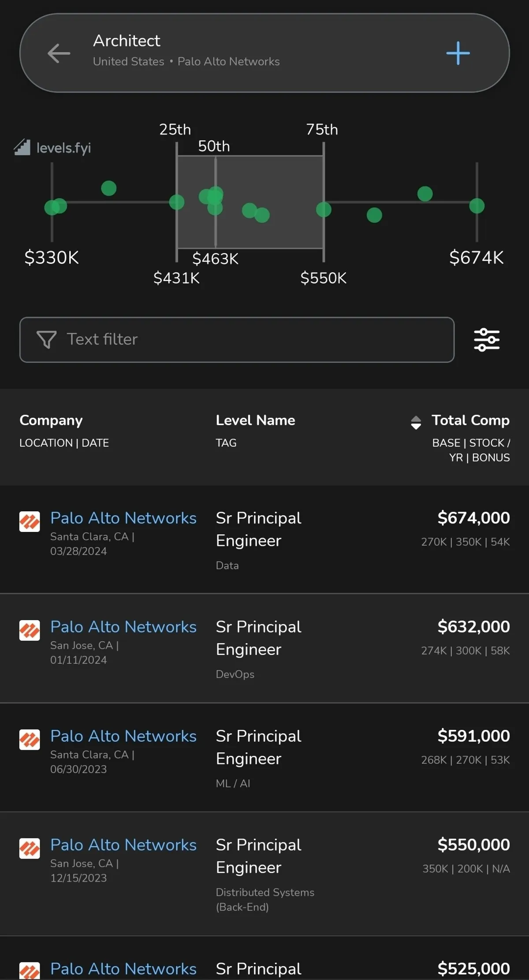Click the Level Name column header
This screenshot has width=529, height=980.
(x=255, y=420)
